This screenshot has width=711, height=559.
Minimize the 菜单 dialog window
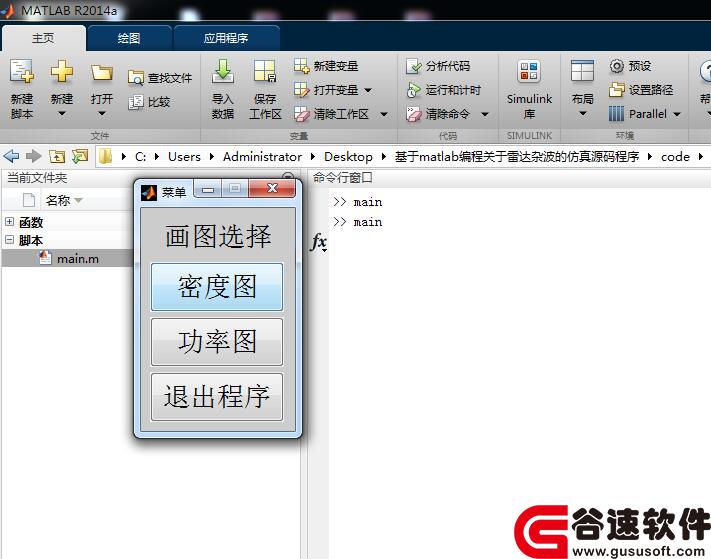208,189
